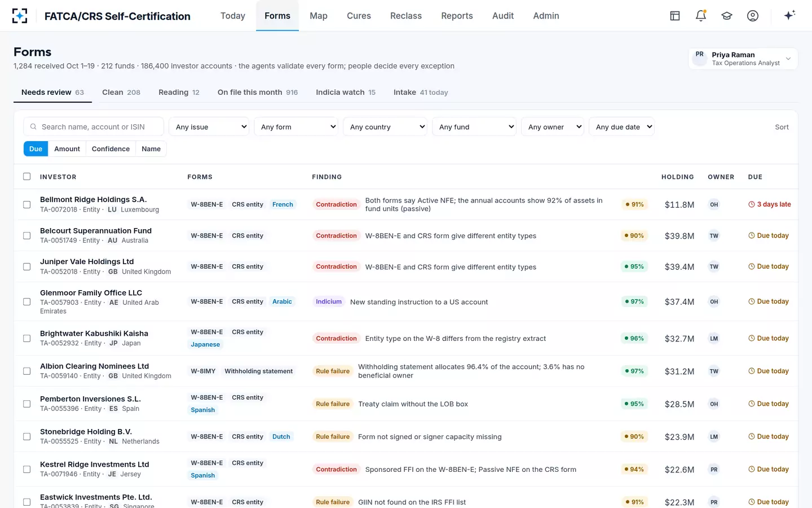Launch the AI sparkle assistant
The width and height of the screenshot is (812, 508).
789,15
